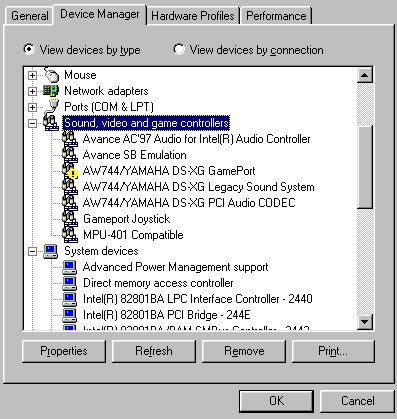Collapse Sound, video and game controllers node
Screen dimensions: 397x419
point(32,123)
